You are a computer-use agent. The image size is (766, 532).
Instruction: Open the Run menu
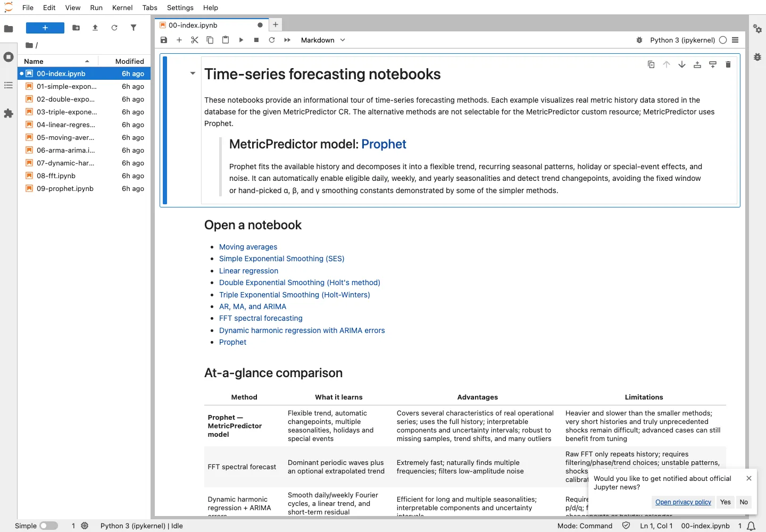96,7
